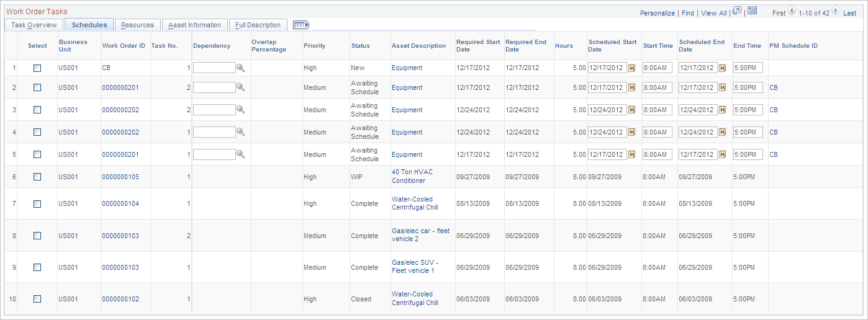Sort by Status column header

(360, 46)
